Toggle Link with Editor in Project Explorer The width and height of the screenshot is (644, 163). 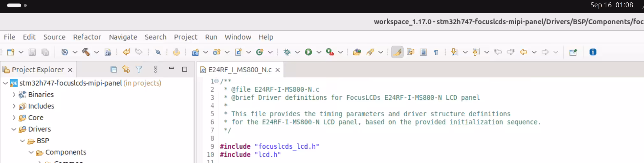(x=126, y=69)
